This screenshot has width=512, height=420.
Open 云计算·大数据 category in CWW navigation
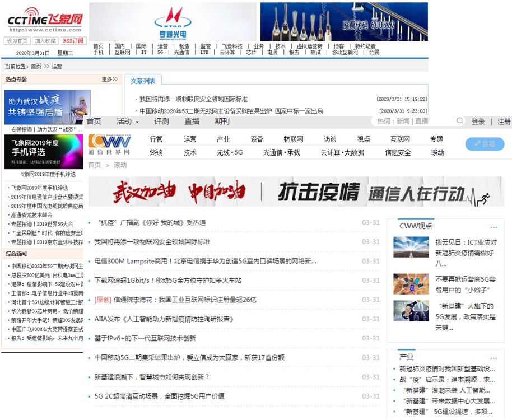342,152
